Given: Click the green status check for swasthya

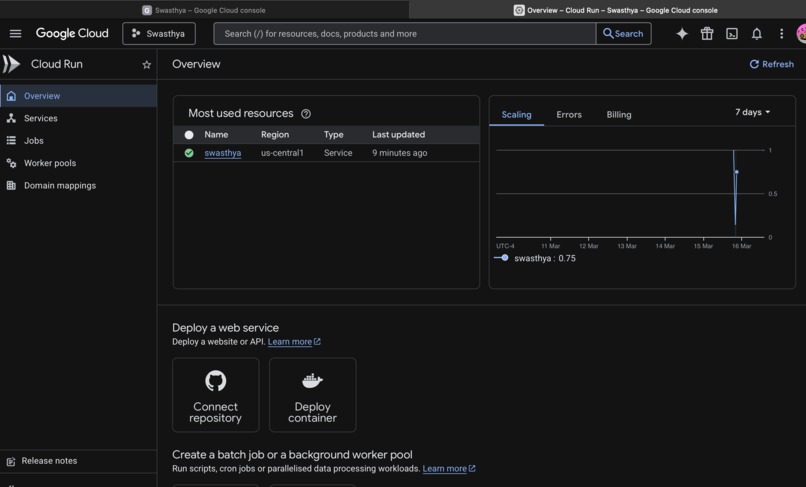Looking at the screenshot, I should [189, 153].
